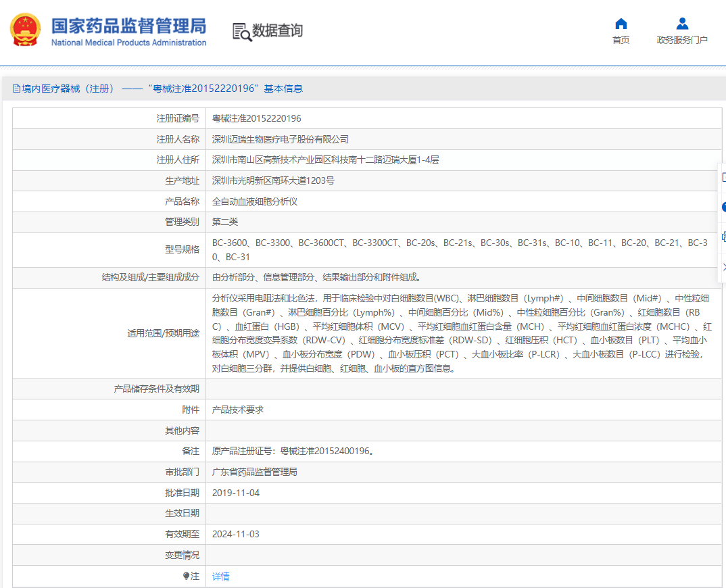Click the 首页 home icon
The image size is (726, 588).
[621, 24]
